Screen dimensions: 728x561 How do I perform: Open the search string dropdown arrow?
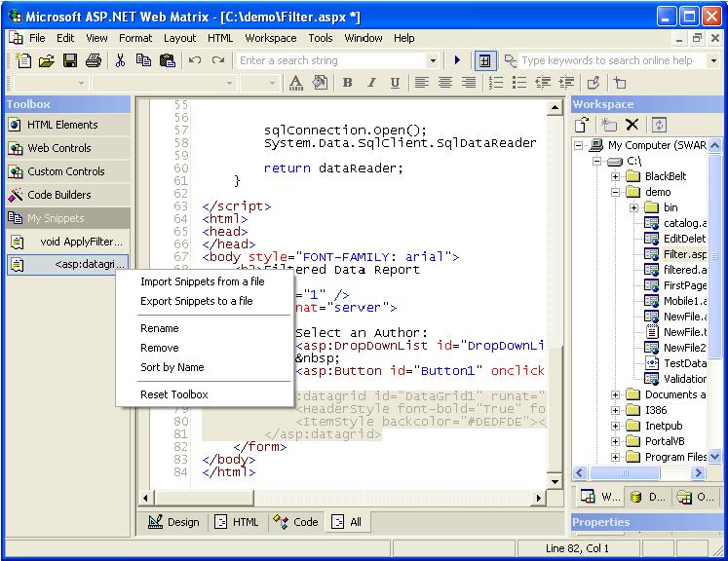[x=433, y=60]
